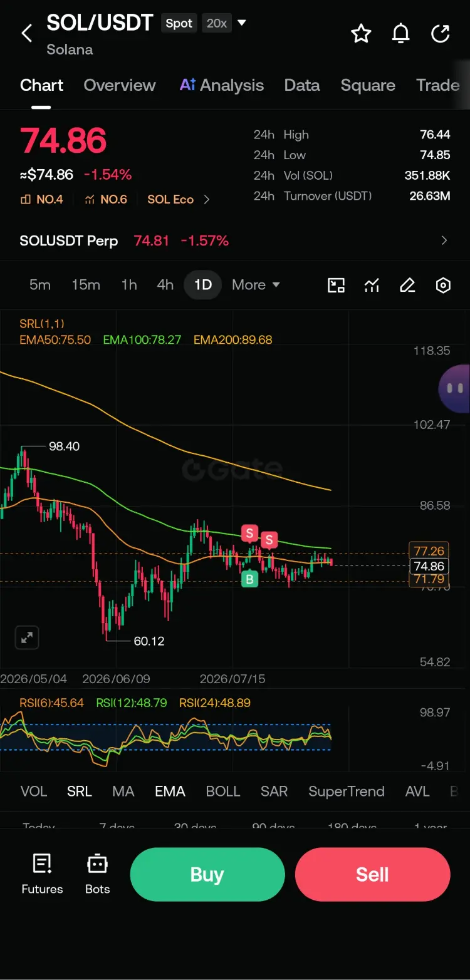Tap the NO.6 ranking tag
The image size is (470, 980).
pyautogui.click(x=106, y=200)
